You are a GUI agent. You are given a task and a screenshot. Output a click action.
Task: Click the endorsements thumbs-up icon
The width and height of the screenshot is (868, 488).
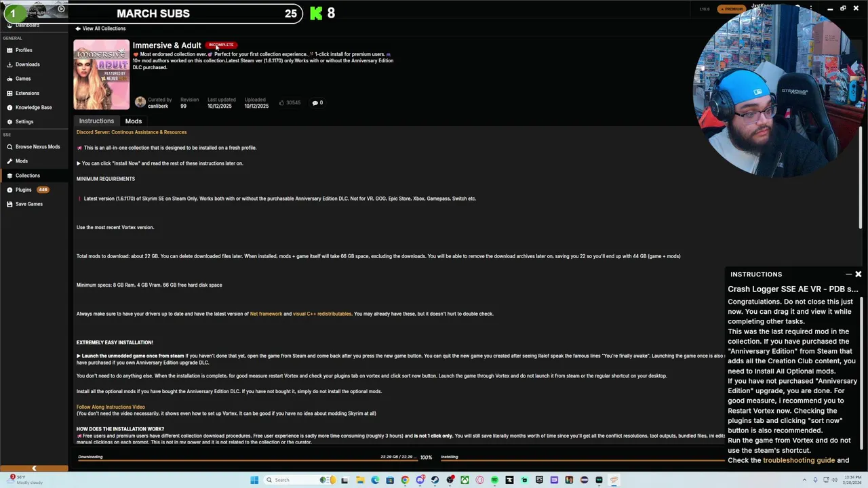pyautogui.click(x=281, y=103)
